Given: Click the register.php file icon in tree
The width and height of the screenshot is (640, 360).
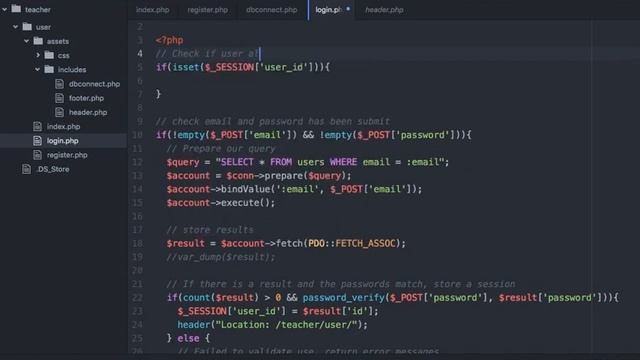Looking at the screenshot, I should [38, 155].
